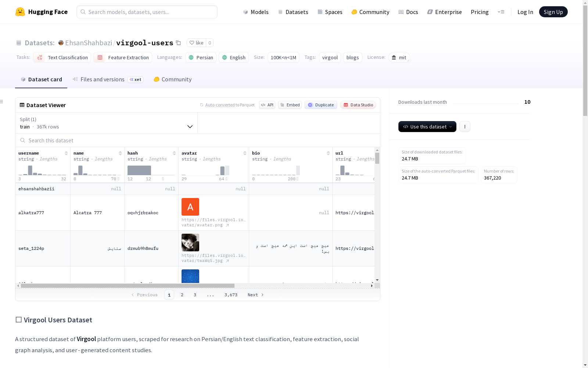This screenshot has width=588, height=368.
Task: Click the table vertical scrollbar thumb
Action: point(377,158)
